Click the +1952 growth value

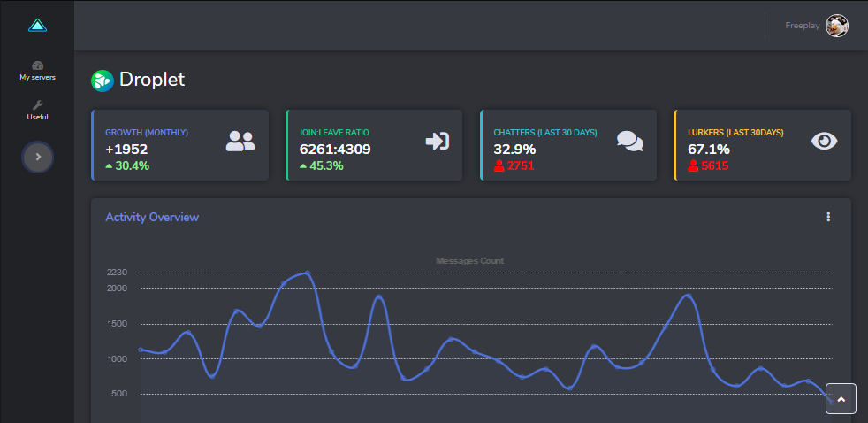[126, 150]
